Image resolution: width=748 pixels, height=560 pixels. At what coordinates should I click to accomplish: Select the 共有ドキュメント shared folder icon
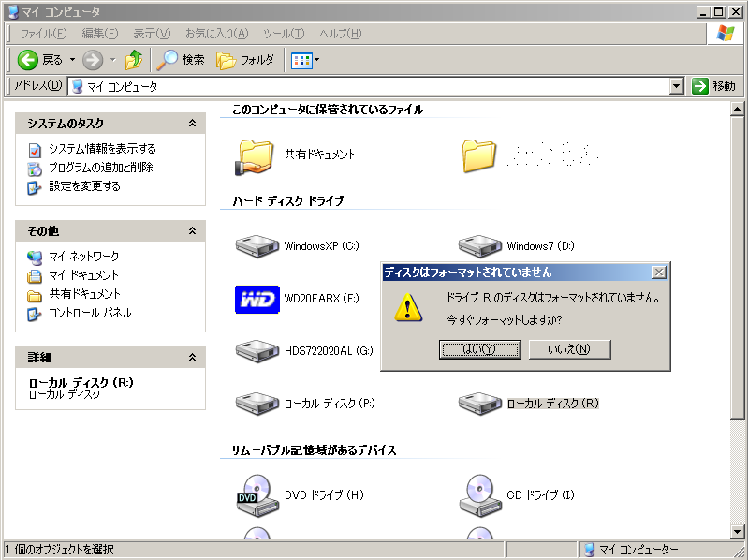pyautogui.click(x=255, y=157)
